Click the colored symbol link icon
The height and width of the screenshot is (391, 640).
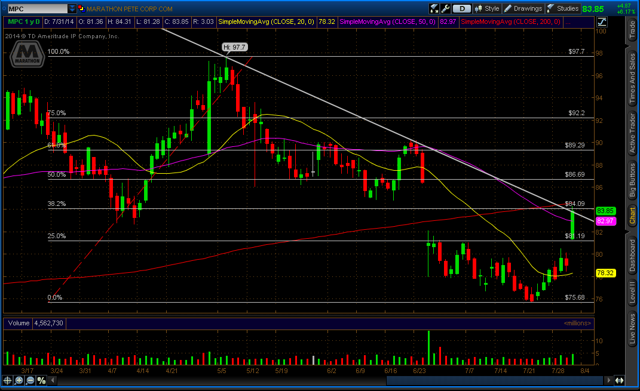click(81, 9)
